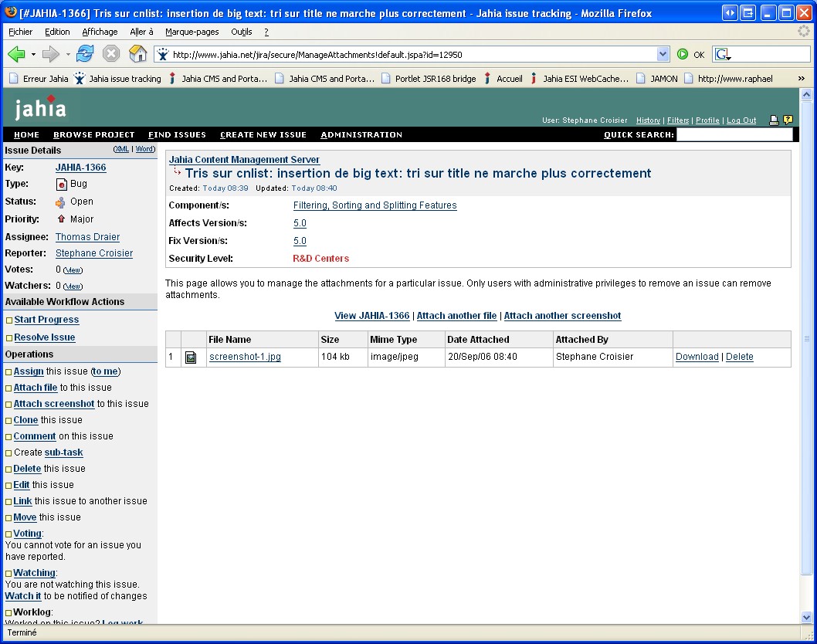Show more bookmarks with the chevron

click(x=802, y=79)
